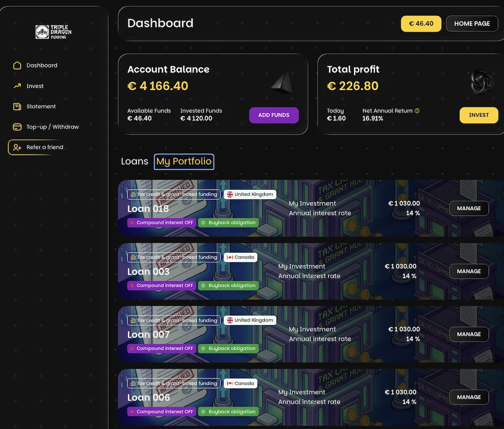This screenshot has height=429, width=504.
Task: Click the ADD FUNDS button
Action: (274, 115)
